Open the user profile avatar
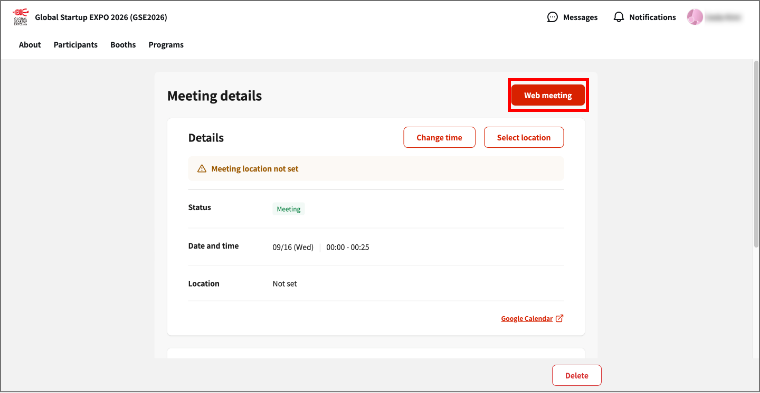This screenshot has width=760, height=393. coord(695,17)
